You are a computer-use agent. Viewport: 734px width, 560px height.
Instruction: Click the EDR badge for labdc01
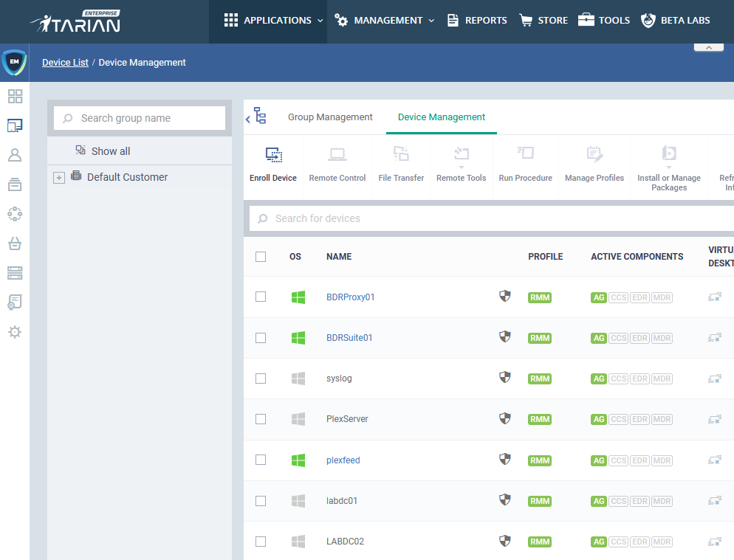click(640, 501)
